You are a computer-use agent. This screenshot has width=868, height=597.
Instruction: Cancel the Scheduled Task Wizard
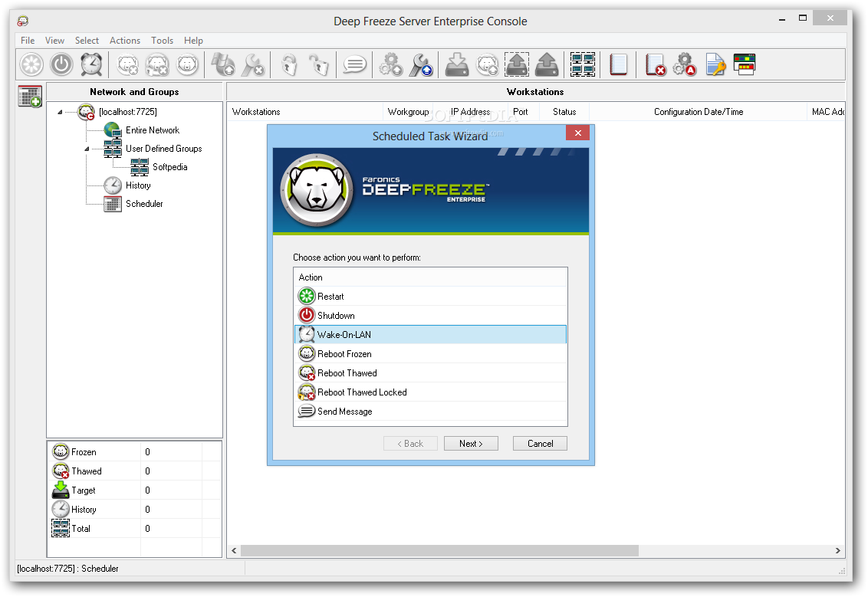[x=540, y=443]
